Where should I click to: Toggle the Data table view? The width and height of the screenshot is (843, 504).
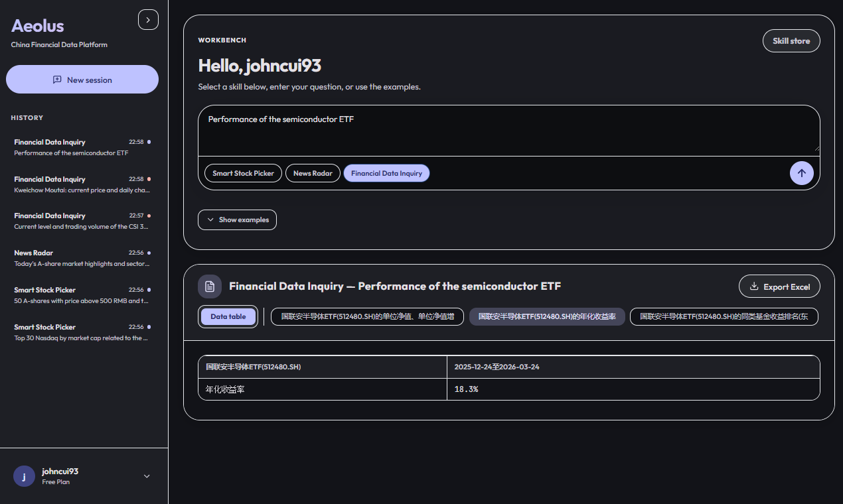tap(228, 316)
